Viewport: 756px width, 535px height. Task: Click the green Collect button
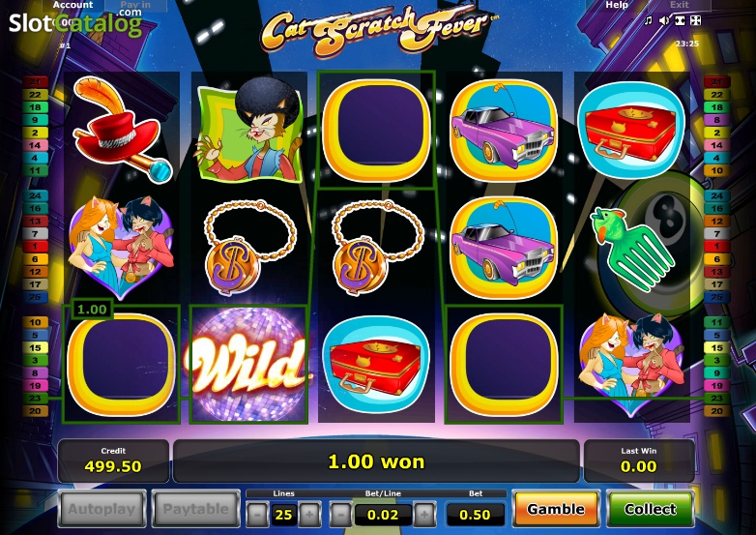(650, 509)
